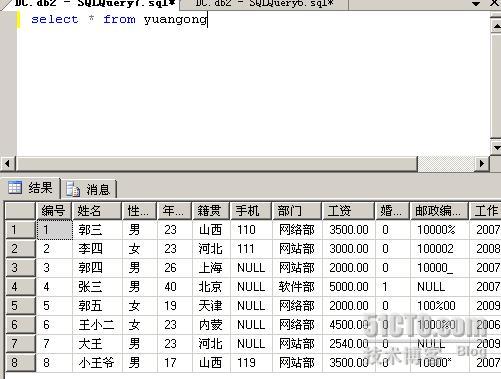This screenshot has height=379, width=501.
Task: Click the age cell 19
Action: pos(174,306)
